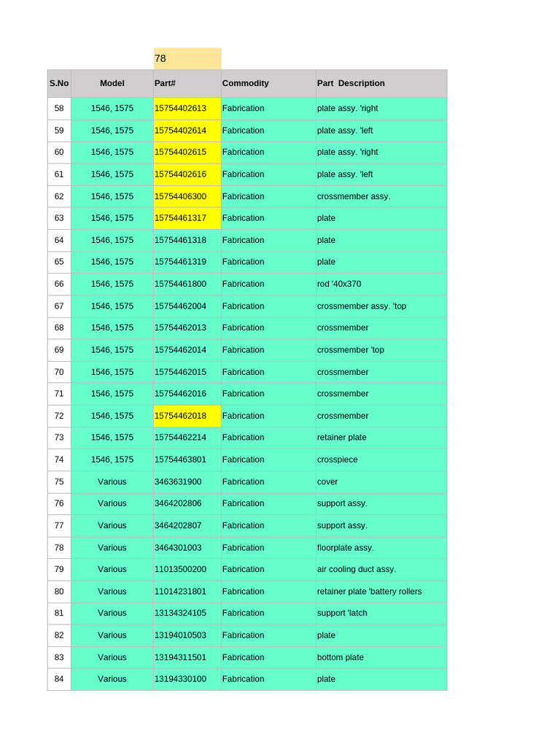Select part number 15754461319

point(187,262)
